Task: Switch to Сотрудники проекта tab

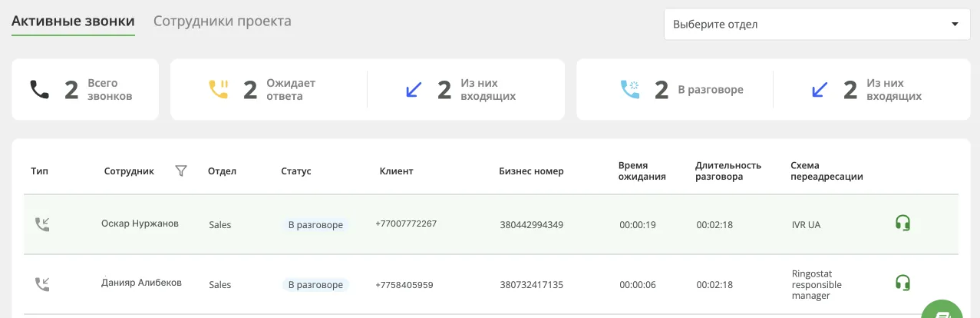Action: click(x=222, y=21)
